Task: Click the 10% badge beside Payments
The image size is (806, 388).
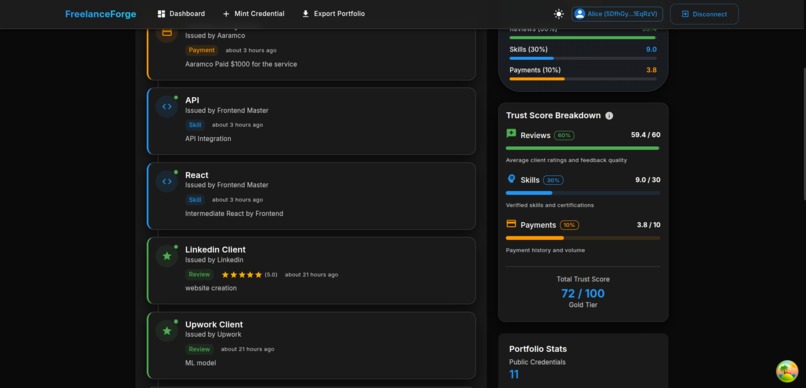Action: tap(569, 225)
